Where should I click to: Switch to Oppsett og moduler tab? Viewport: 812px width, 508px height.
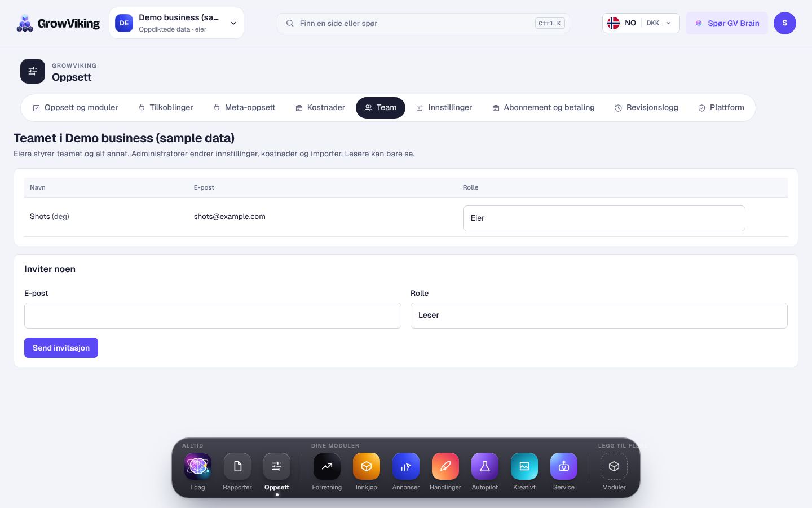[75, 108]
